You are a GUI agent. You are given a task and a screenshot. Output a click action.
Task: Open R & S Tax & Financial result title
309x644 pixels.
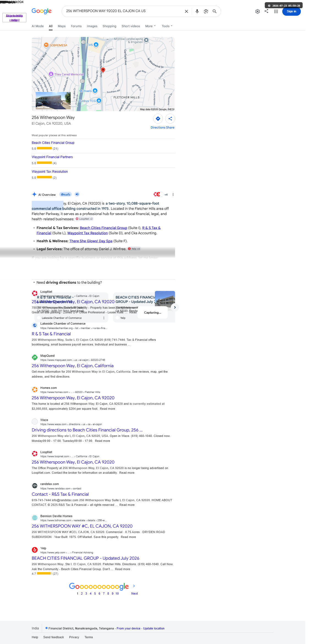51,334
